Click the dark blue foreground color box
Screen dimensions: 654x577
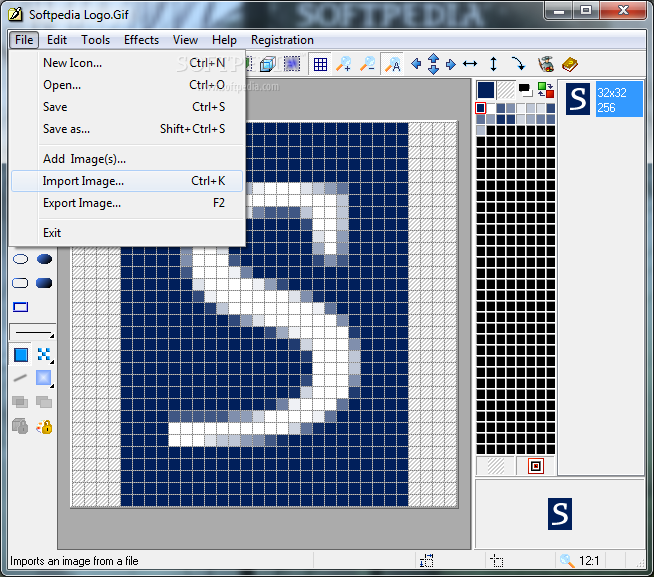click(x=486, y=90)
